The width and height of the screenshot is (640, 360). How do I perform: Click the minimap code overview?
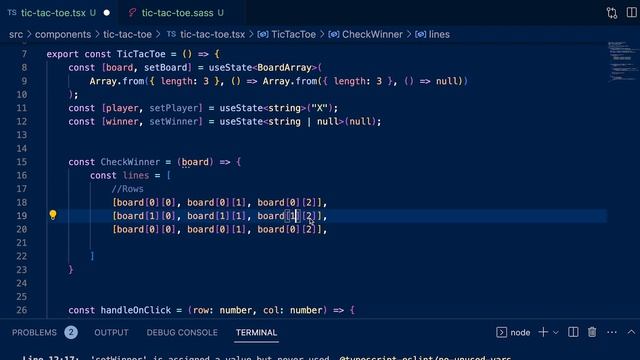(x=623, y=61)
